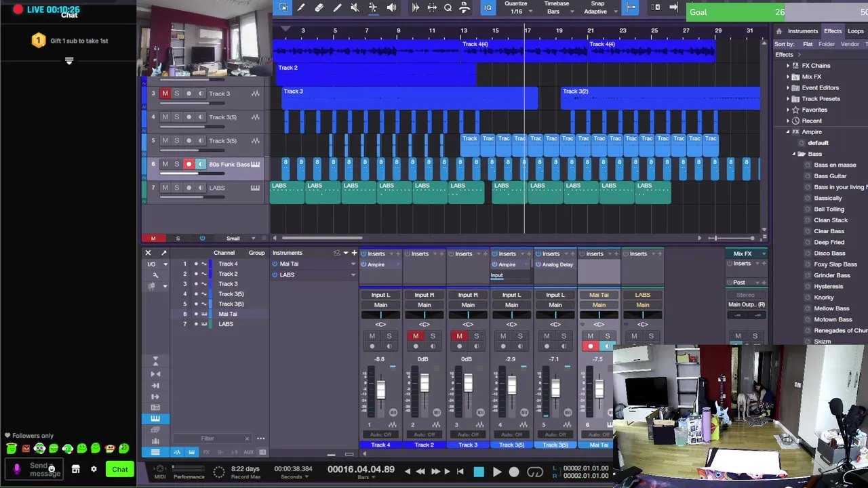Select the Arrow tool in the toolbar
The height and width of the screenshot is (488, 868).
click(x=283, y=7)
